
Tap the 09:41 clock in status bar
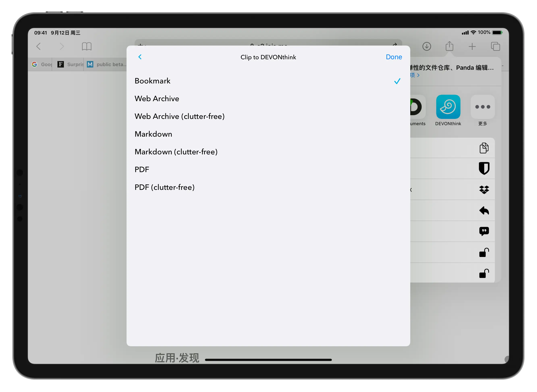coord(41,33)
